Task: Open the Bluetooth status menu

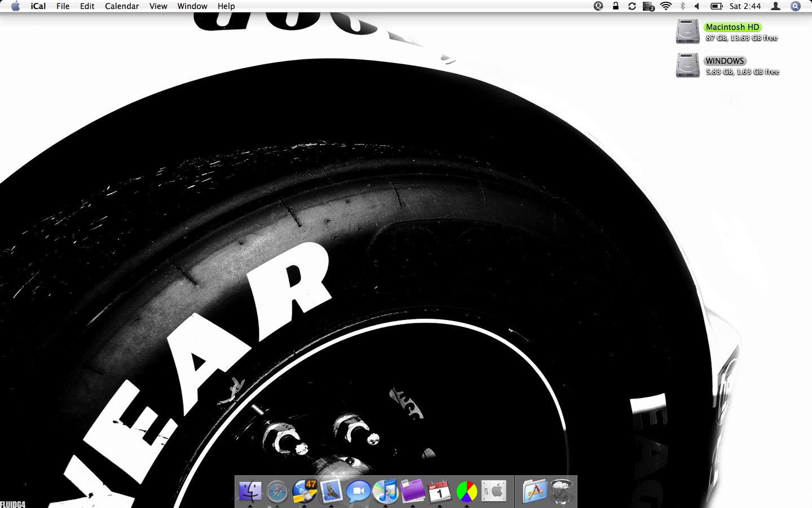Action: click(682, 6)
